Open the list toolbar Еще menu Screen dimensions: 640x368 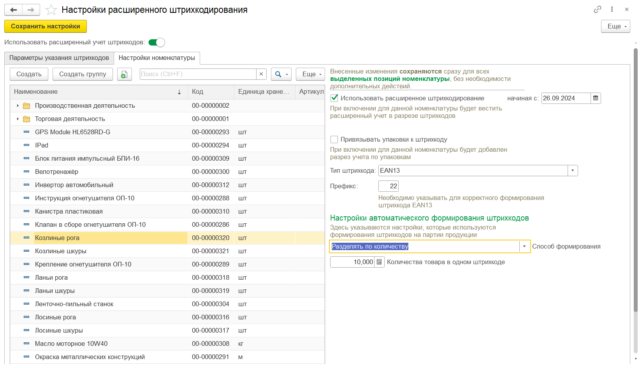coord(311,74)
